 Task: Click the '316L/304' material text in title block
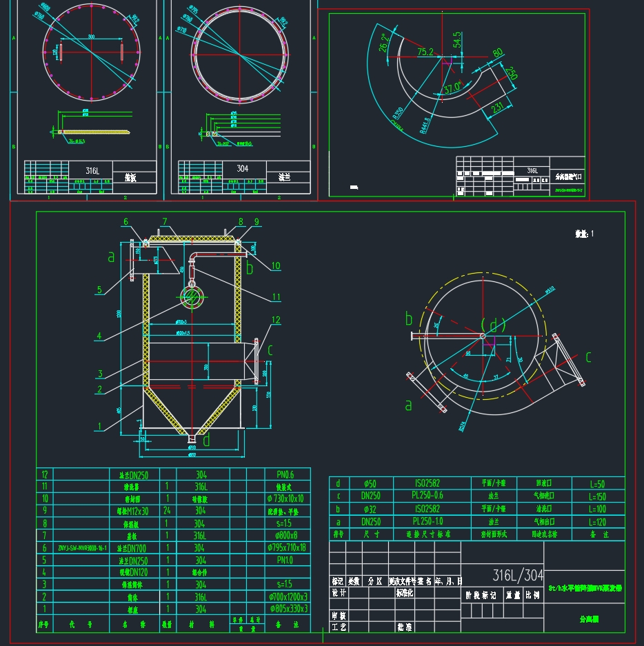coord(518,575)
